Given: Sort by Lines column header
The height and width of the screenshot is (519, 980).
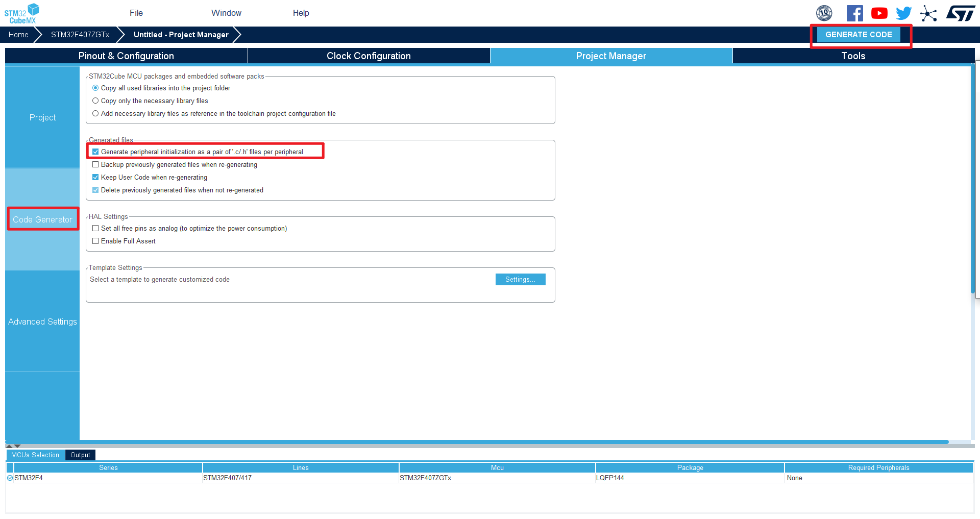Looking at the screenshot, I should [301, 468].
